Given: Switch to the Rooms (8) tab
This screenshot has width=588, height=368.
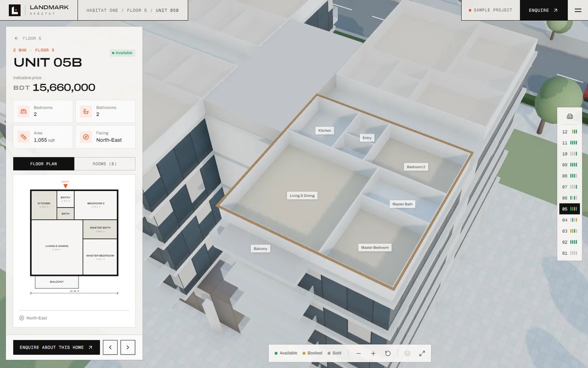Looking at the screenshot, I should tap(105, 164).
